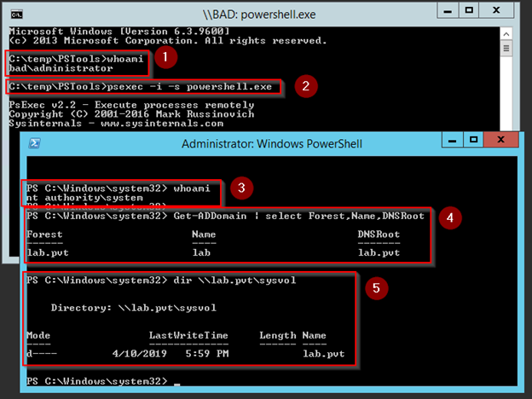
Task: Click the 'PsExec v2.2 - Execute processes remotely' line
Action: tap(131, 105)
